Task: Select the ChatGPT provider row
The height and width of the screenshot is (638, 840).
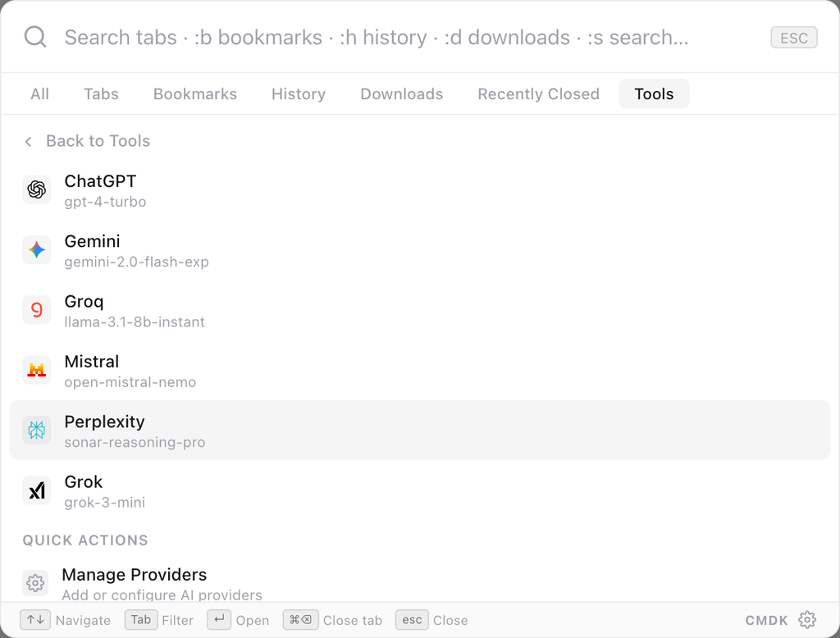Action: [x=420, y=189]
